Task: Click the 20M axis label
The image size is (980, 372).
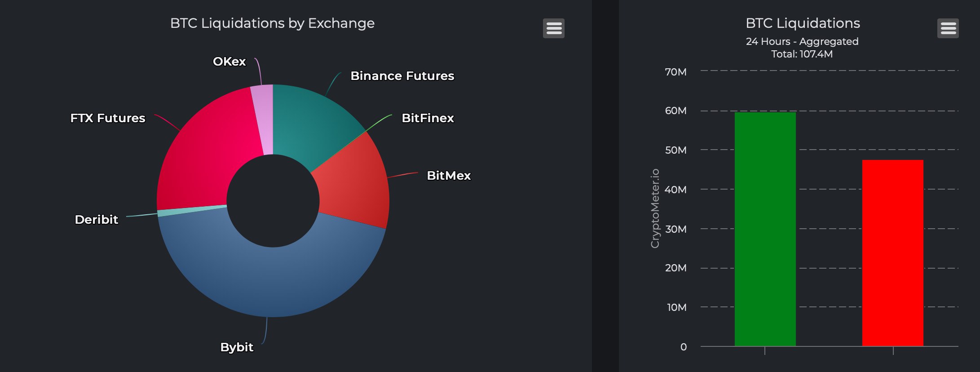Action: click(x=676, y=268)
